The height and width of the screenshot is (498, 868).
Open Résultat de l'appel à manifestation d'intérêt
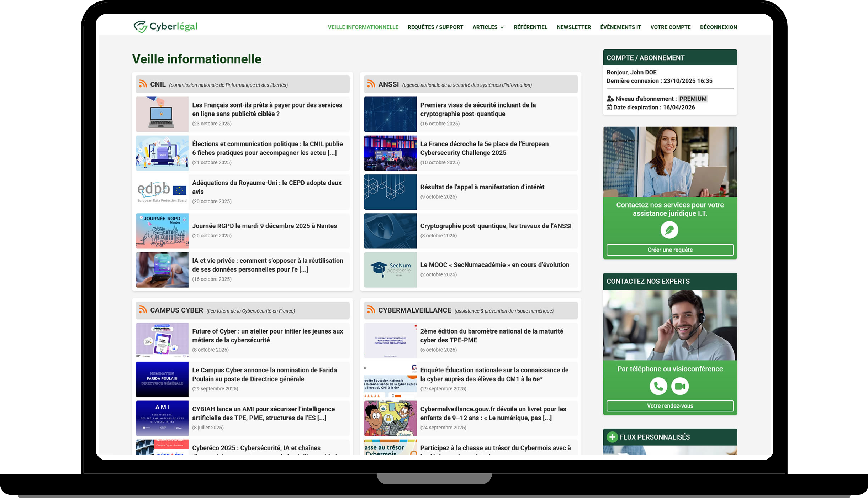(x=482, y=187)
